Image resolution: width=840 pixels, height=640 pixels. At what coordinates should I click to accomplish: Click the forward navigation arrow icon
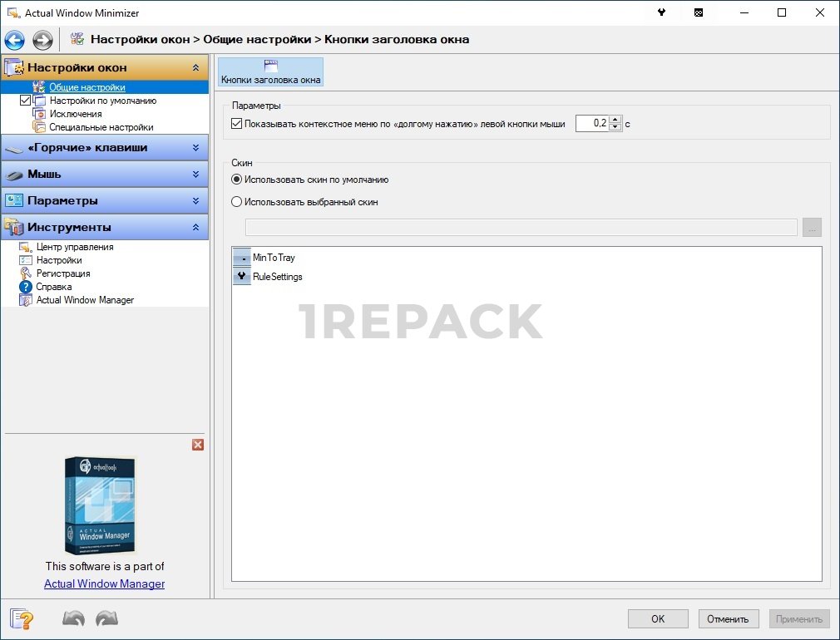point(42,40)
